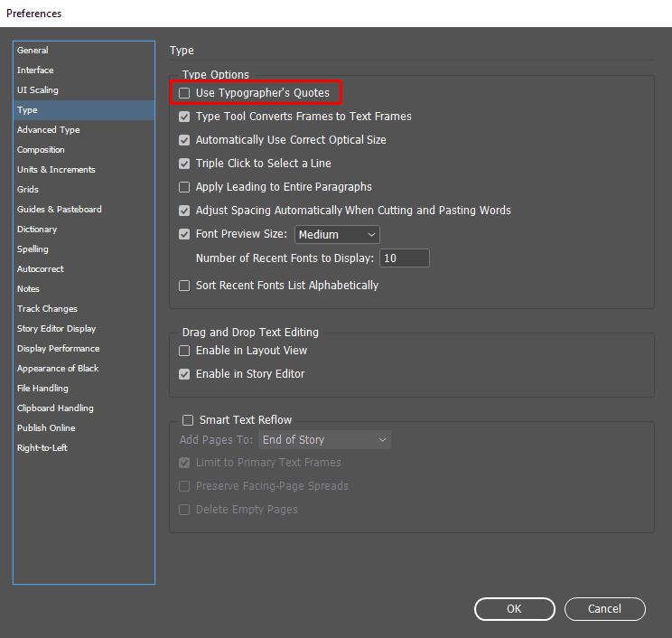Enable drag and drop in Layout View
Viewport: 672px width, 638px height.
184,351
